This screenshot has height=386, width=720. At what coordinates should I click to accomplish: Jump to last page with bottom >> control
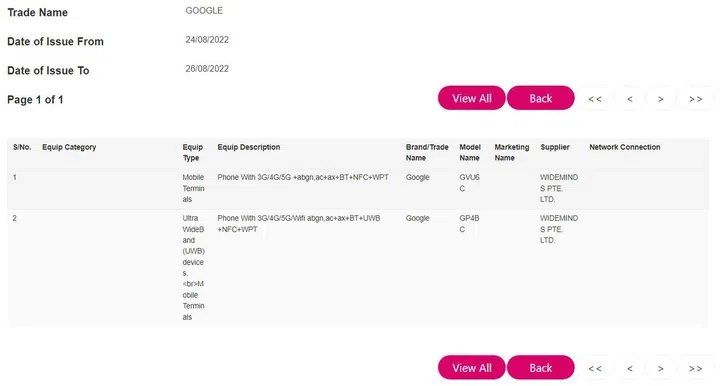(x=695, y=368)
